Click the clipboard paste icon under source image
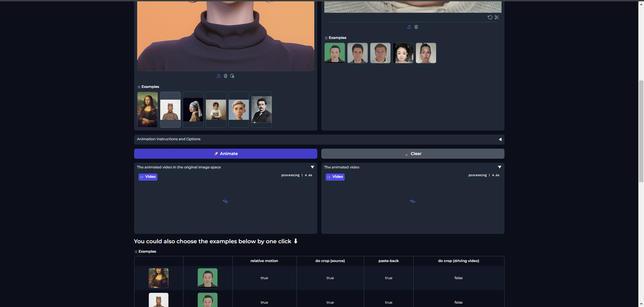Screen dimensions: 644x307 pos(232,76)
